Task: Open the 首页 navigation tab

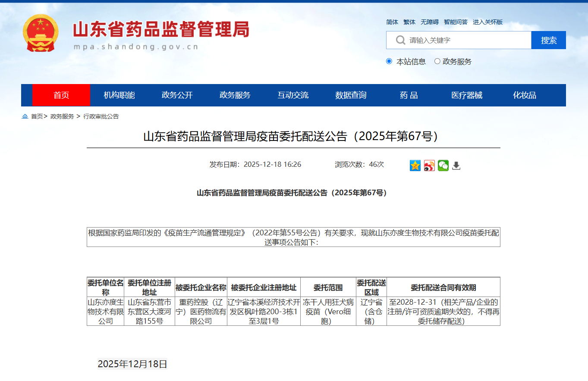Action: [x=61, y=95]
